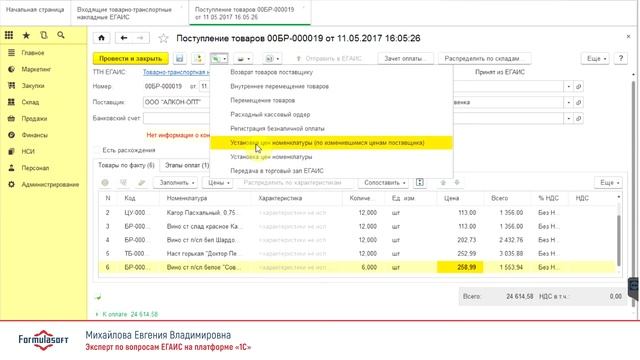Open the Этапы оплат (1) tab
Screen dimensions: 640x360
click(x=187, y=165)
